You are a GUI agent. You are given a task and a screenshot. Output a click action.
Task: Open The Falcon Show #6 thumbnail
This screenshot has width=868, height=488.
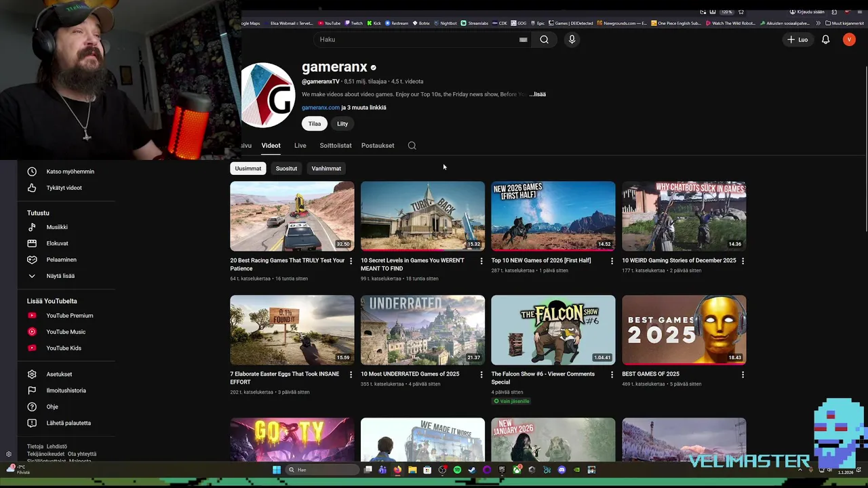click(x=553, y=330)
